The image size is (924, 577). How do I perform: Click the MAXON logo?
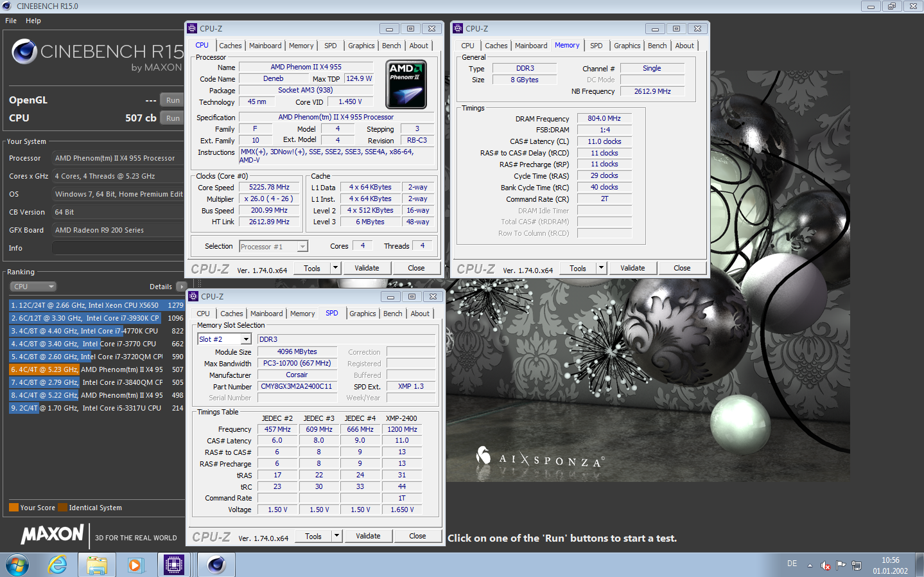[53, 535]
